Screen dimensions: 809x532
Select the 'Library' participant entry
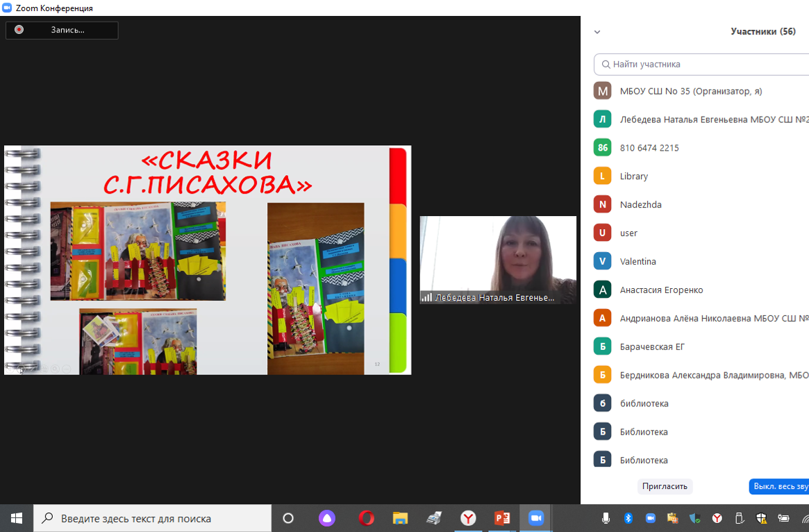(633, 176)
